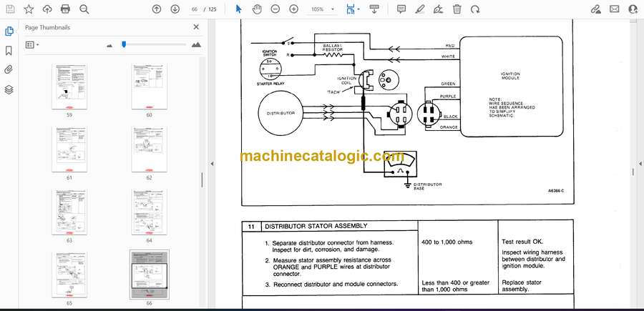
Task: Go to the previous page arrow
Action: click(x=157, y=9)
